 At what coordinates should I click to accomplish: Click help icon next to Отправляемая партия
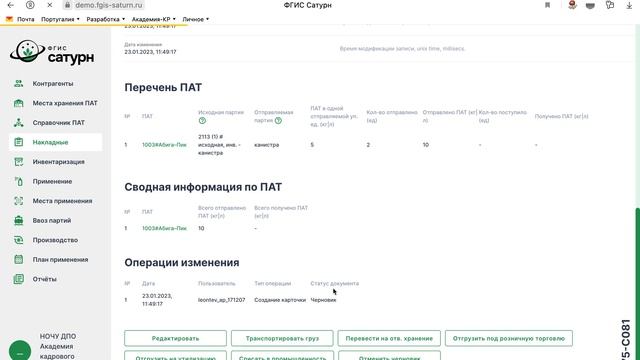[x=278, y=120]
